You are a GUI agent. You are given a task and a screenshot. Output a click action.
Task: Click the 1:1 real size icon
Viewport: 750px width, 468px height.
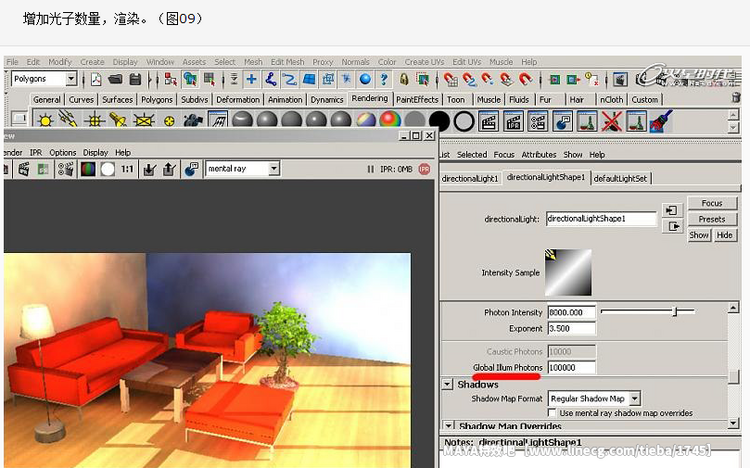(127, 169)
